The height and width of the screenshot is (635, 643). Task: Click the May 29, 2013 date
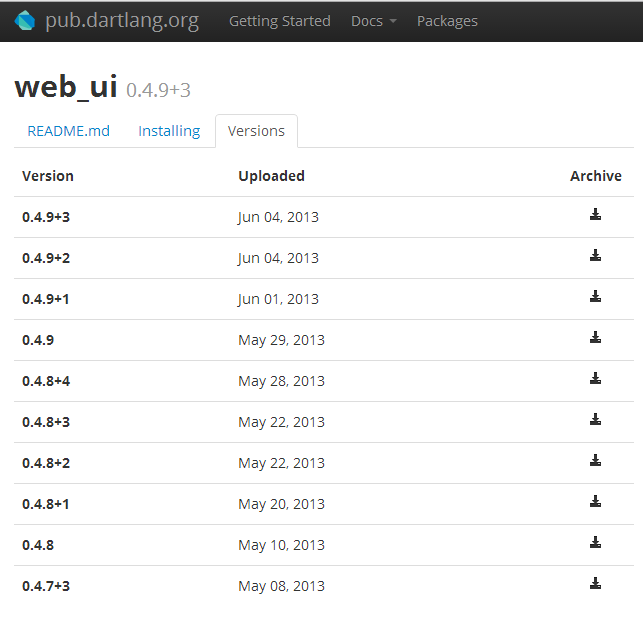[x=281, y=340]
